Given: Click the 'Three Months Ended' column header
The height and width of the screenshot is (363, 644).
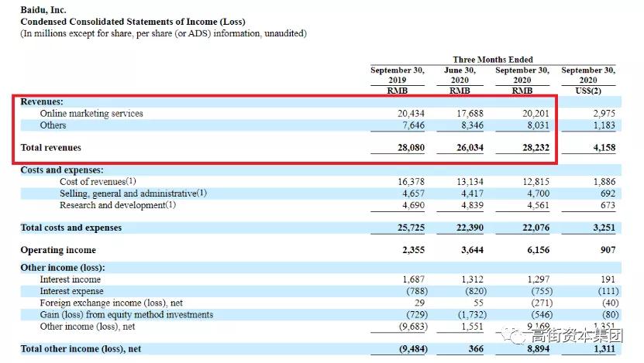Looking at the screenshot, I should (x=493, y=60).
